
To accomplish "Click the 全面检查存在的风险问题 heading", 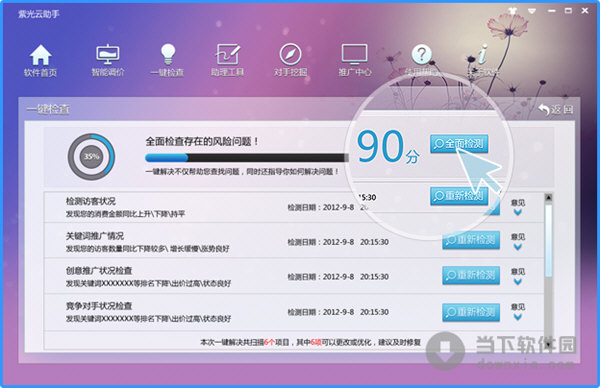I will 202,142.
